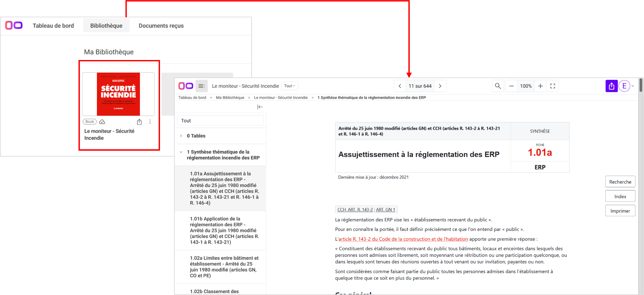Toggle the table of contents menu icon

coord(202,86)
